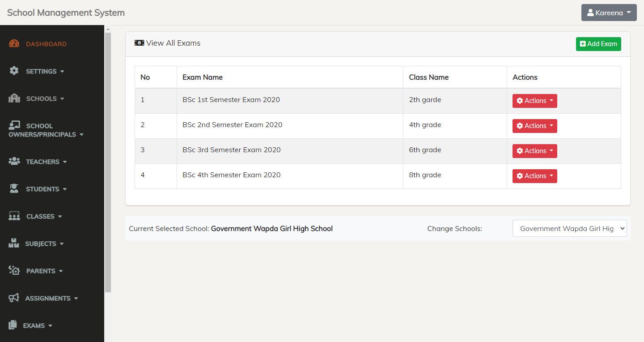The height and width of the screenshot is (342, 644).
Task: Click the Subjects cubes icon
Action: (14, 243)
